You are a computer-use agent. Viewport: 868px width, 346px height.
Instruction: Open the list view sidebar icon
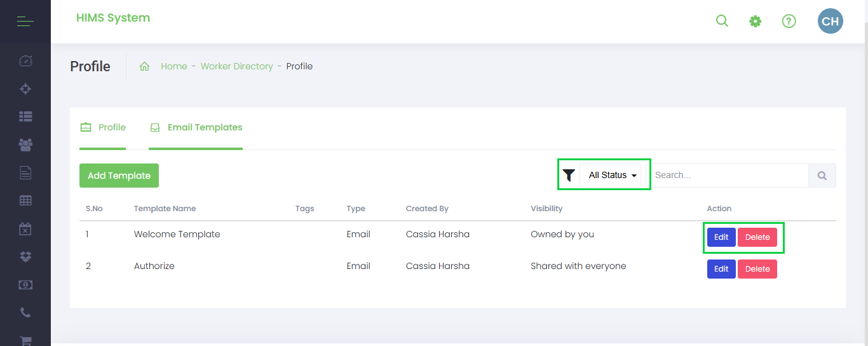click(x=25, y=117)
